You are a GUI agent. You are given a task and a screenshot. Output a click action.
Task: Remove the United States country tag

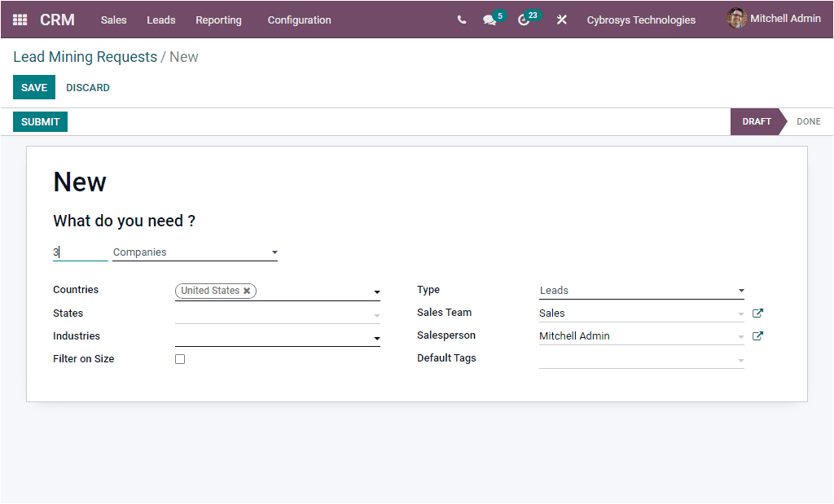[247, 291]
